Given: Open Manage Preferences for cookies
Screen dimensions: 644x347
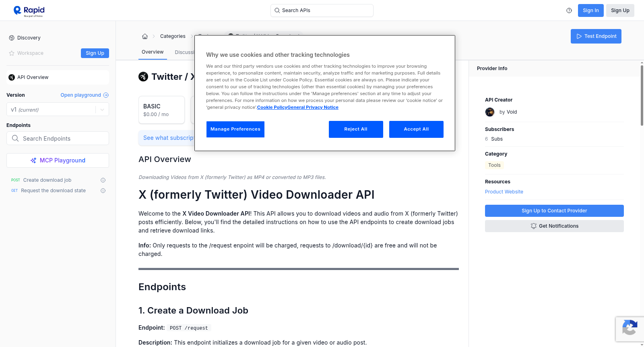Looking at the screenshot, I should (235, 129).
